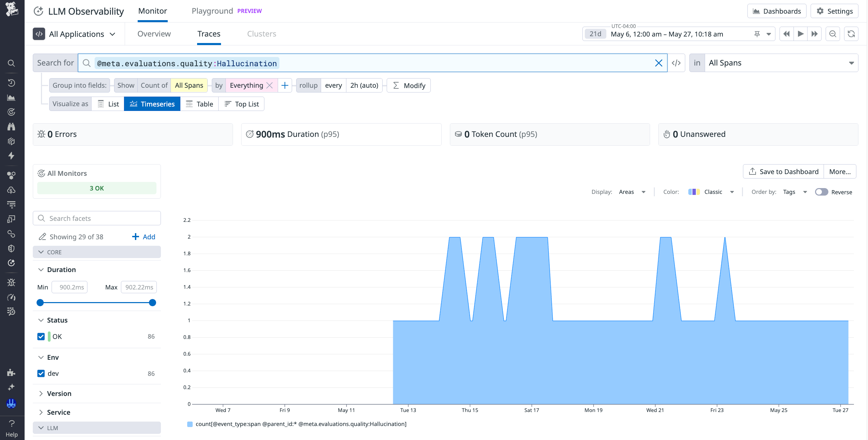The image size is (868, 440).
Task: Click the Save to Dashboard button
Action: (783, 171)
